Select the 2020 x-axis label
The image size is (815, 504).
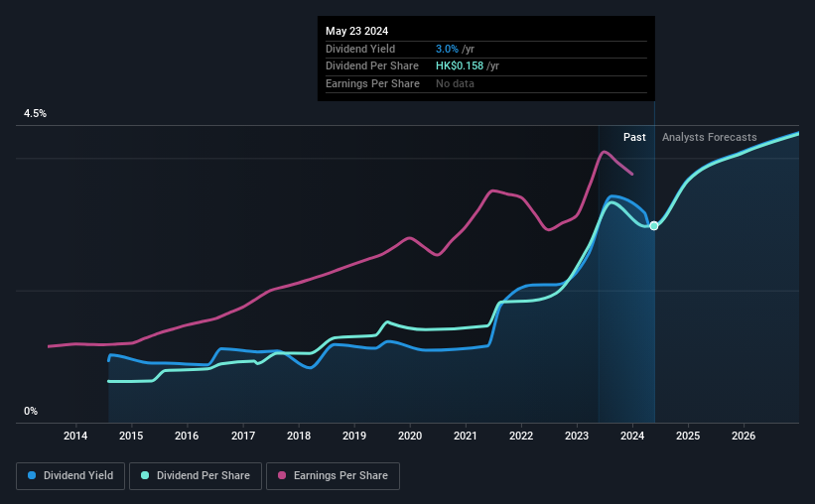[410, 436]
